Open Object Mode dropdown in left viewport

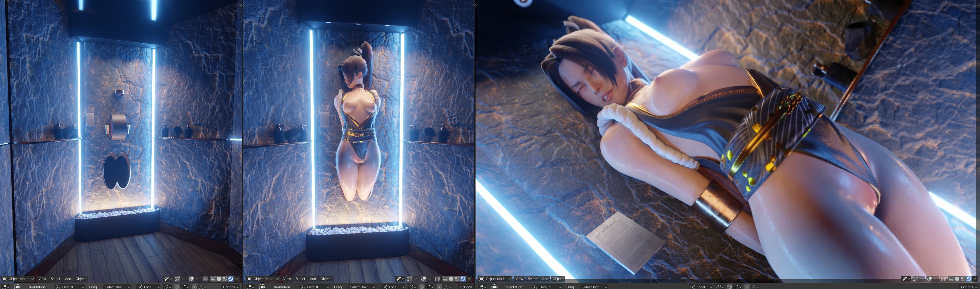tap(18, 279)
